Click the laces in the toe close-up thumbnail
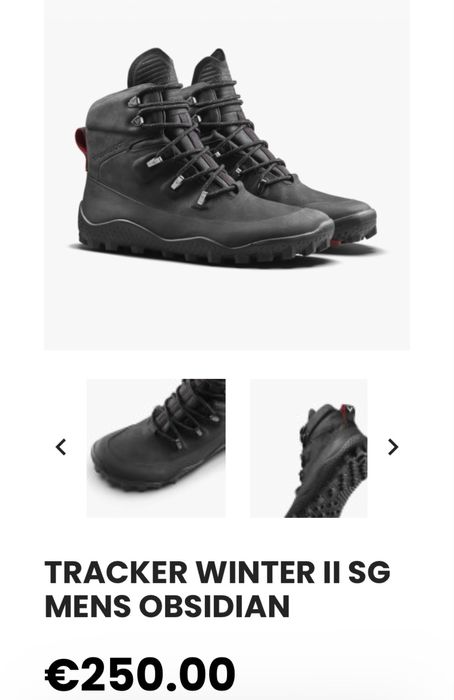454x700 pixels. point(187,417)
